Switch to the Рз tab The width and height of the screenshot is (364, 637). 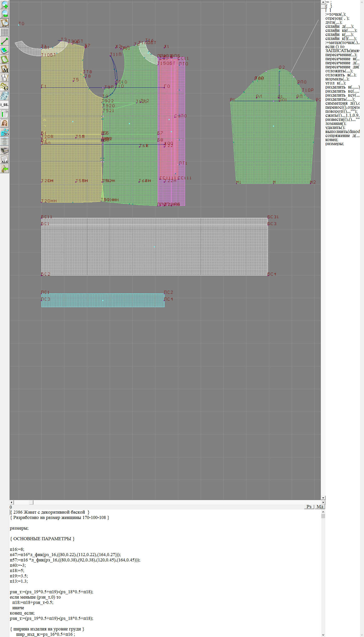point(309,507)
